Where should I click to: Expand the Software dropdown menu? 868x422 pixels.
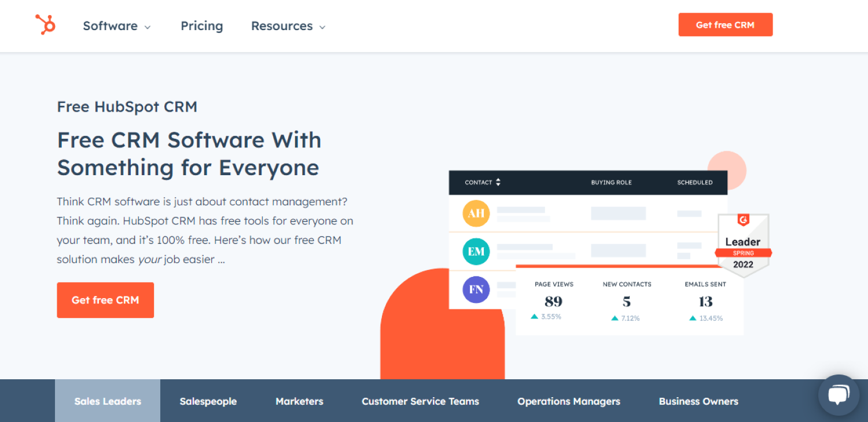tap(117, 26)
